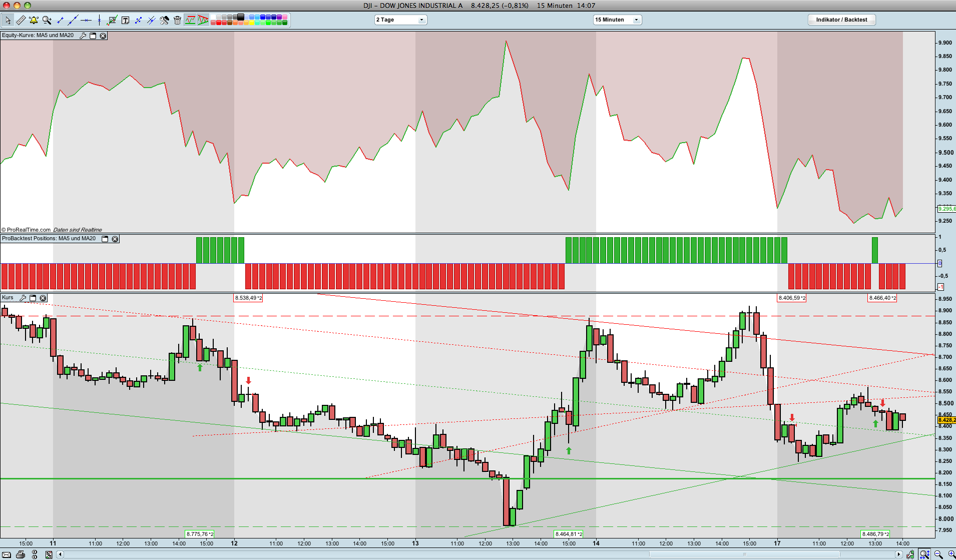The height and width of the screenshot is (560, 956).
Task: Choose the horizontal line tool
Action: 86,20
